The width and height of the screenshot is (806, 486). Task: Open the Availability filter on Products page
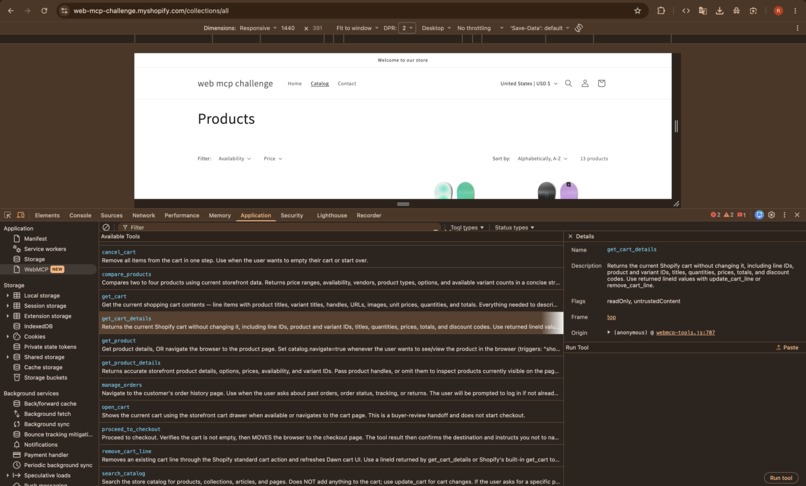(234, 158)
